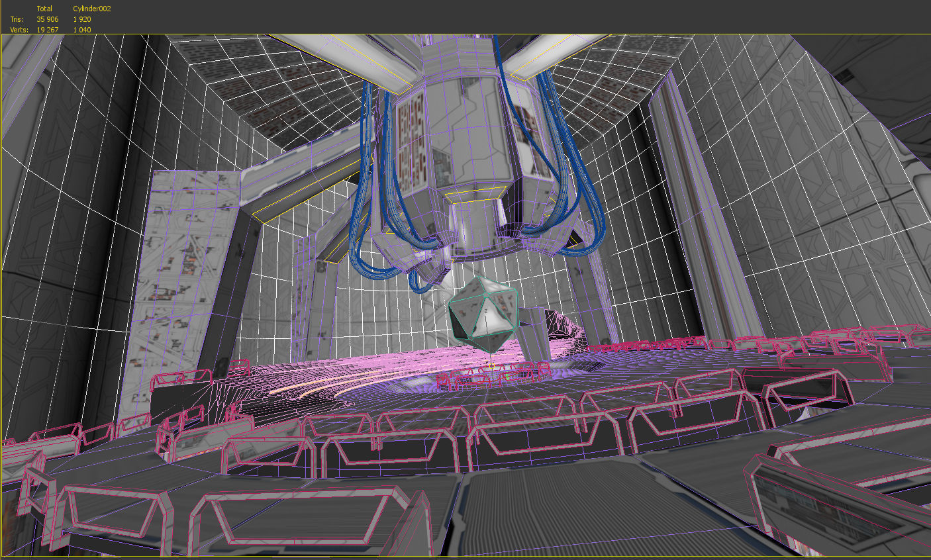Click the transform gizmo below the icosahedron
Image resolution: width=931 pixels, height=560 pixels.
tap(493, 365)
